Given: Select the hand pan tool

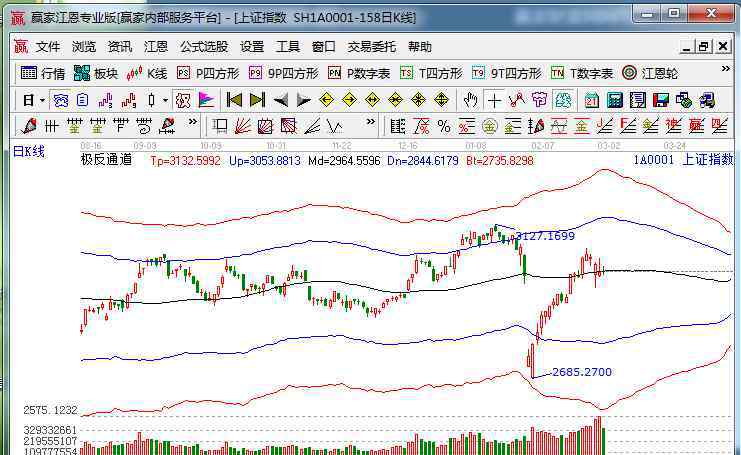Looking at the screenshot, I should (x=471, y=100).
